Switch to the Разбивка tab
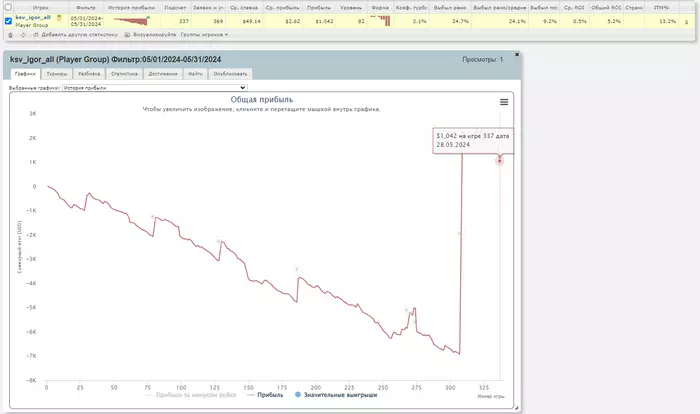Screen dimensions: 700x414 [x=89, y=74]
